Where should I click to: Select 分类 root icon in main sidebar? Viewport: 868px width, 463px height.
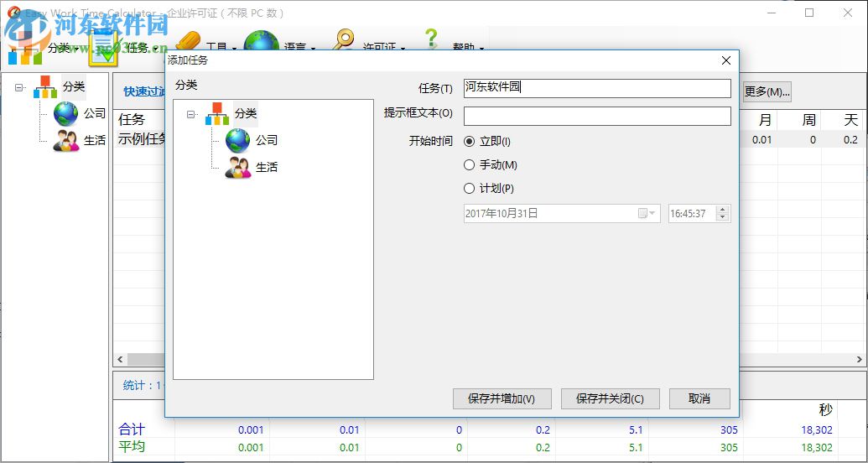[x=45, y=87]
